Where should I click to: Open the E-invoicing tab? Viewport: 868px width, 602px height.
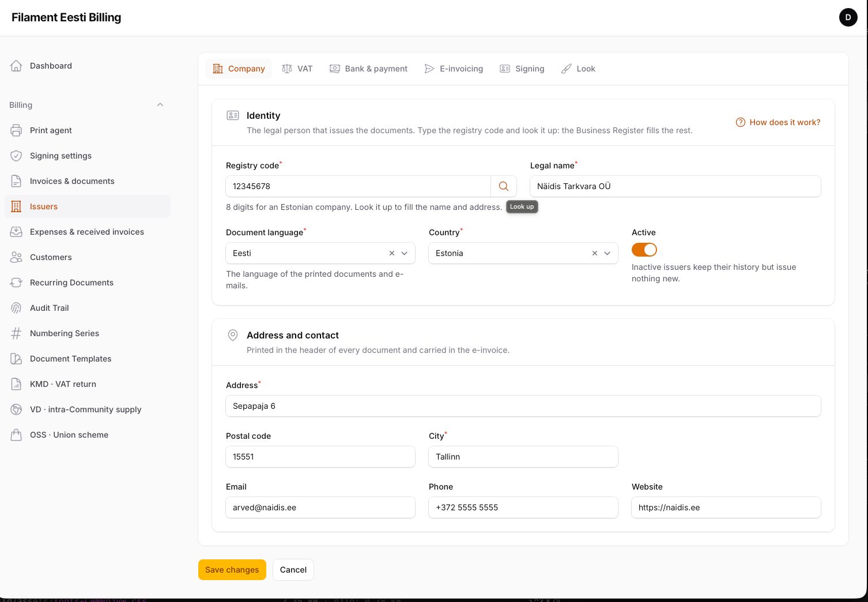(x=454, y=69)
